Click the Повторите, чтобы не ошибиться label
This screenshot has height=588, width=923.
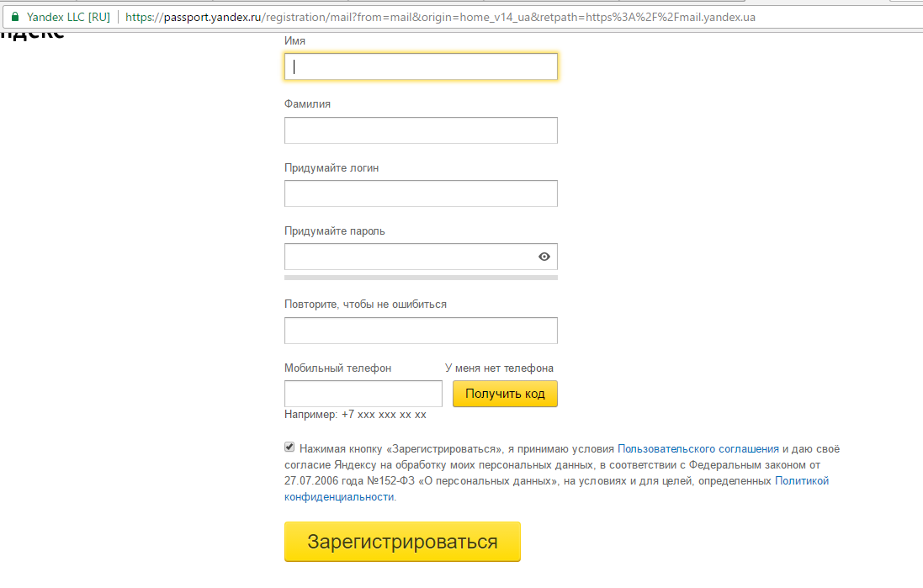tap(365, 304)
